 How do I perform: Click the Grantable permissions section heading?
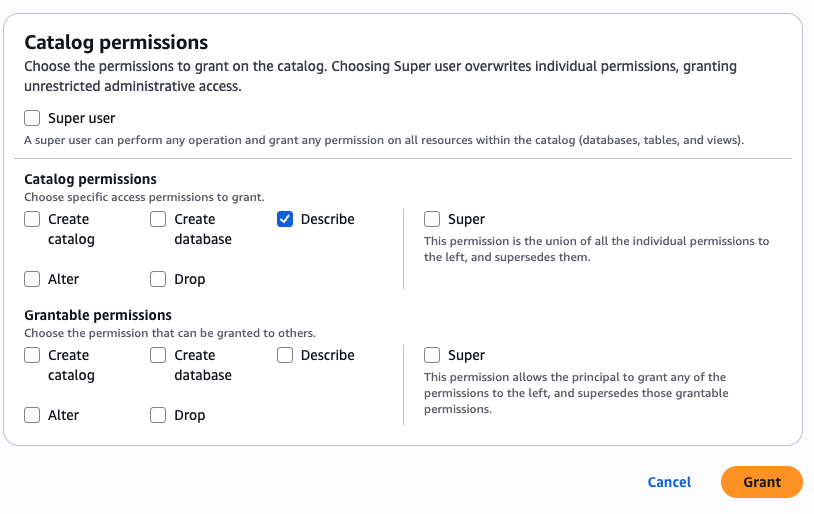pos(98,315)
